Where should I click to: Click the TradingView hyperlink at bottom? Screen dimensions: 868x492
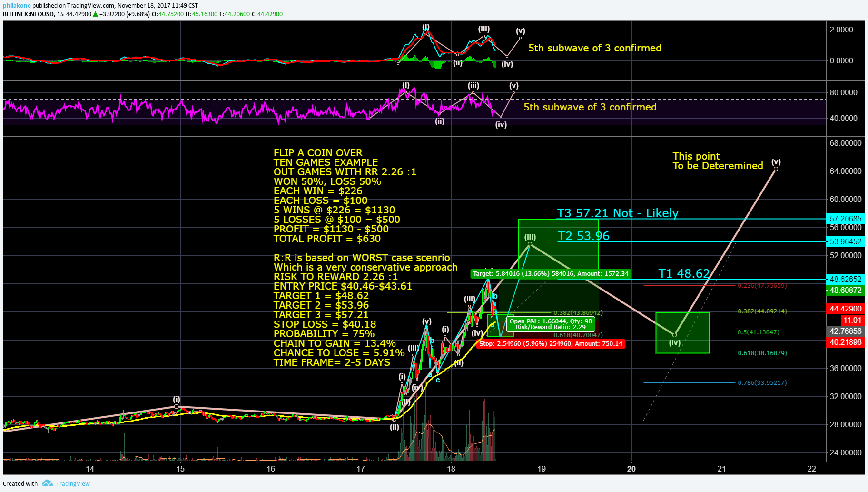click(72, 483)
